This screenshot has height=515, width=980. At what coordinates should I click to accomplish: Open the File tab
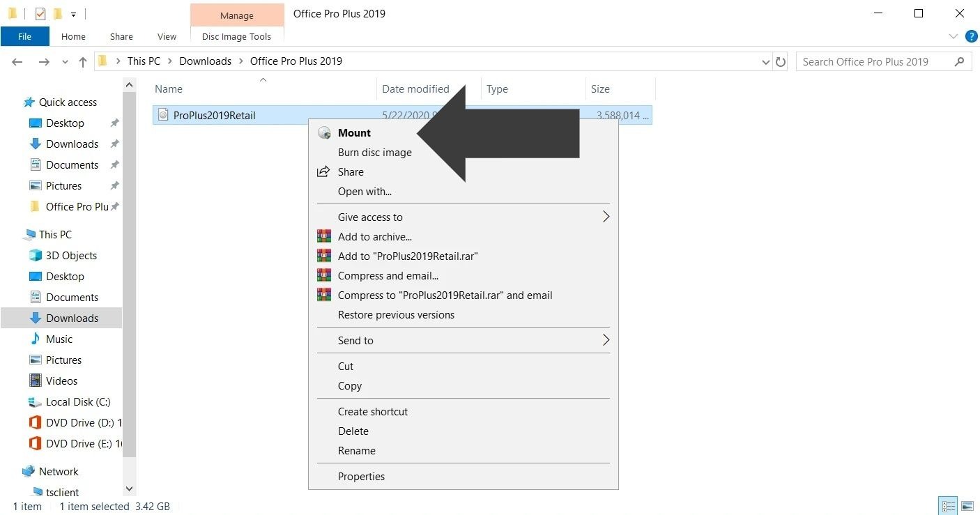tap(25, 36)
